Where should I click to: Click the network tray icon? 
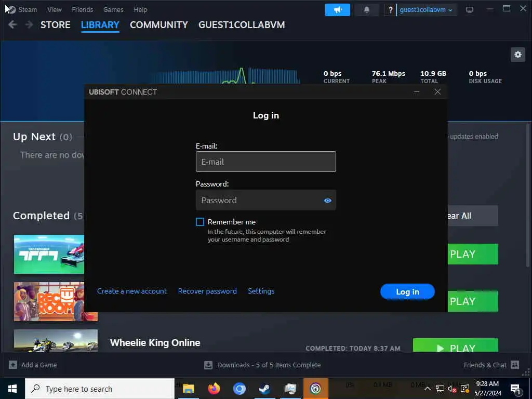coord(440,389)
